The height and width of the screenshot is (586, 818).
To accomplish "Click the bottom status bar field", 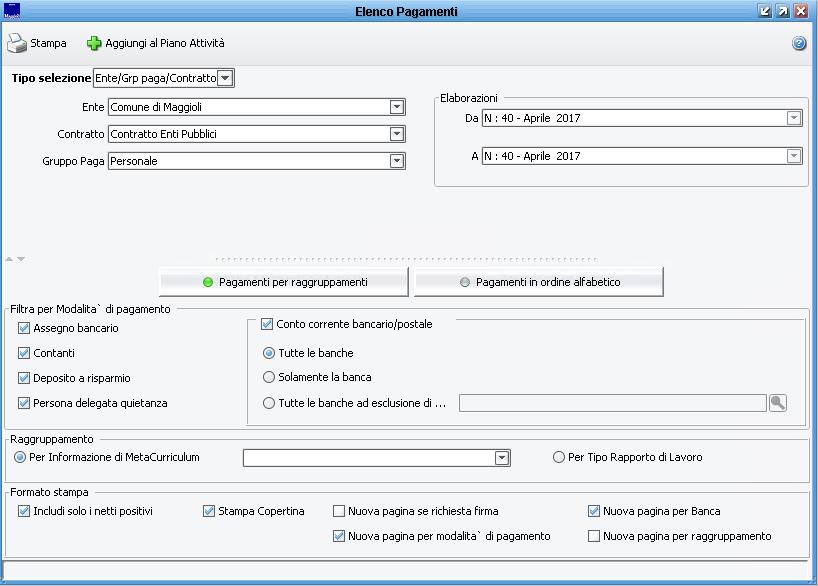I will click(405, 570).
